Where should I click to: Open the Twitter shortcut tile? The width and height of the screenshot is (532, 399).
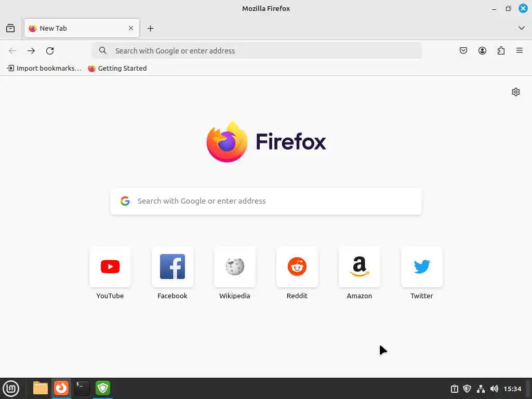(x=422, y=267)
